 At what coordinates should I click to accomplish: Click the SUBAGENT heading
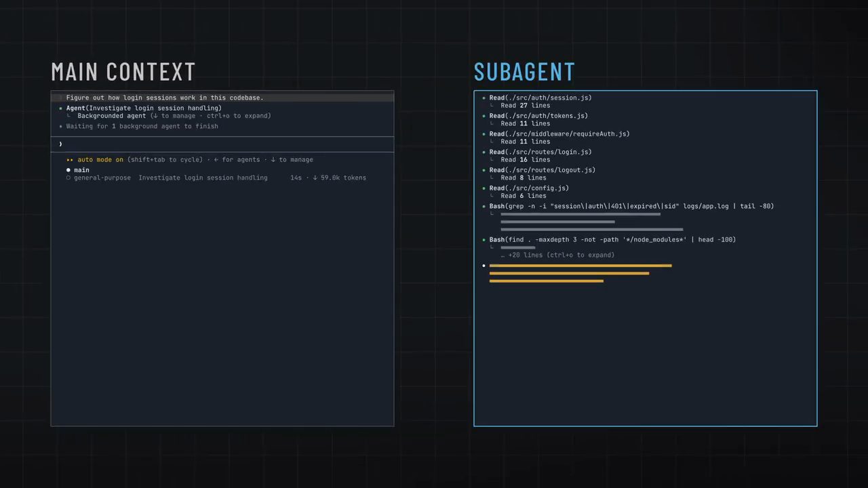click(x=524, y=72)
